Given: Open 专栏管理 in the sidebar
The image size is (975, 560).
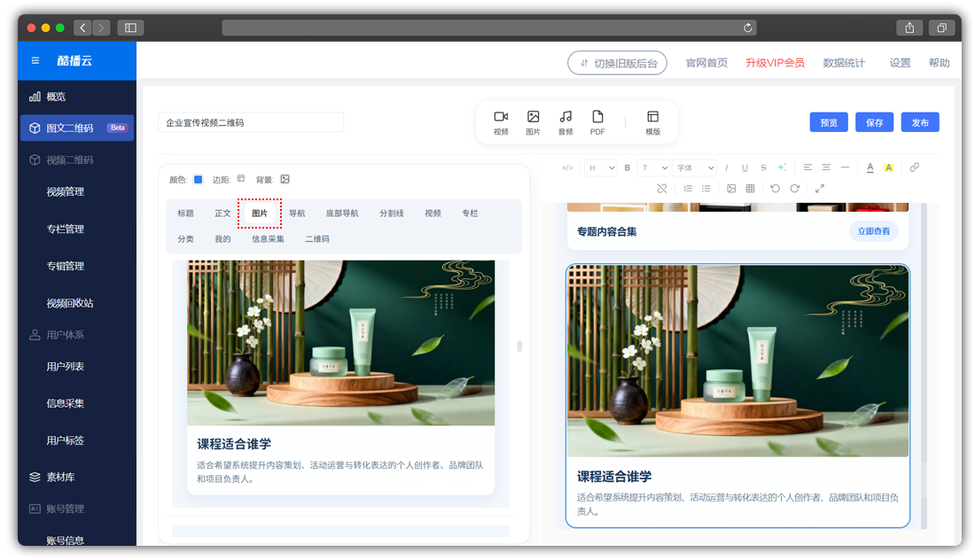Looking at the screenshot, I should [66, 229].
